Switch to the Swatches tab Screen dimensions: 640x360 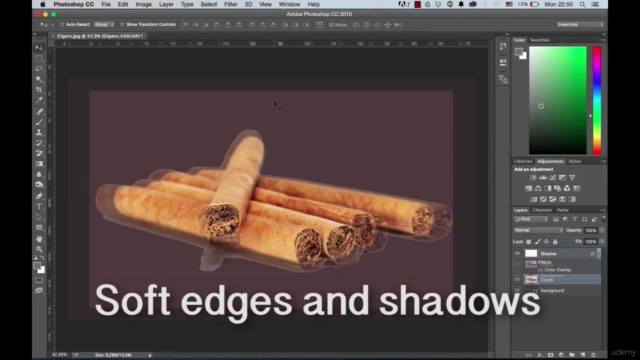[x=540, y=40]
